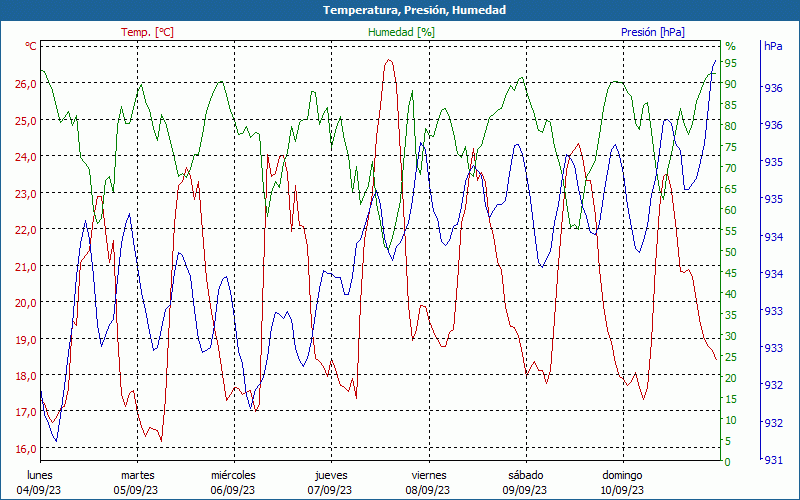
Task: Click the 'miércoles' day label
Action: [x=233, y=475]
